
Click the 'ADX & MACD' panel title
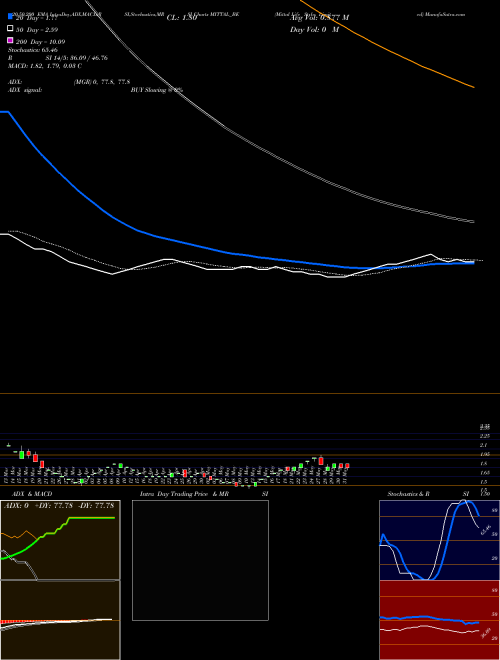tap(32, 494)
